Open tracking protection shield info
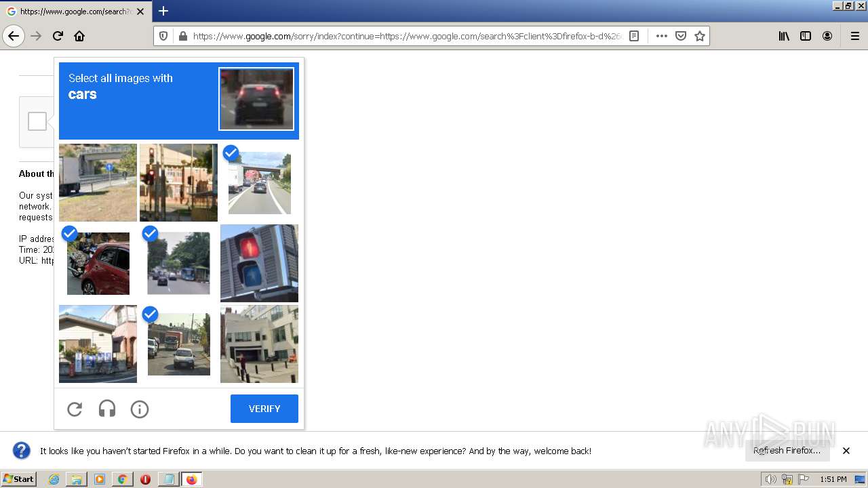 click(163, 36)
